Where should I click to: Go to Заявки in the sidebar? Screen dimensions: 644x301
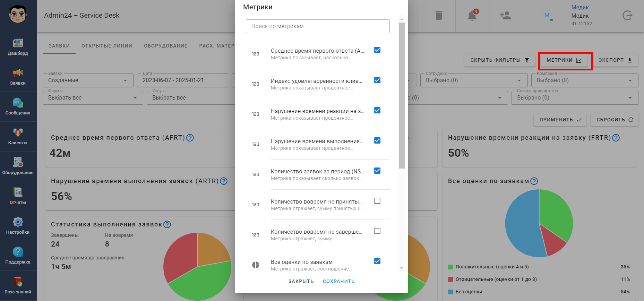click(18, 77)
